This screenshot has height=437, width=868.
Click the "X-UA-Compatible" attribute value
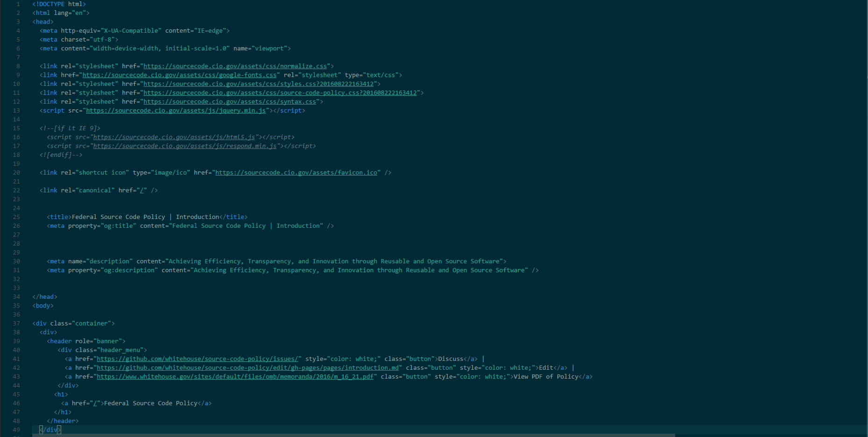131,31
